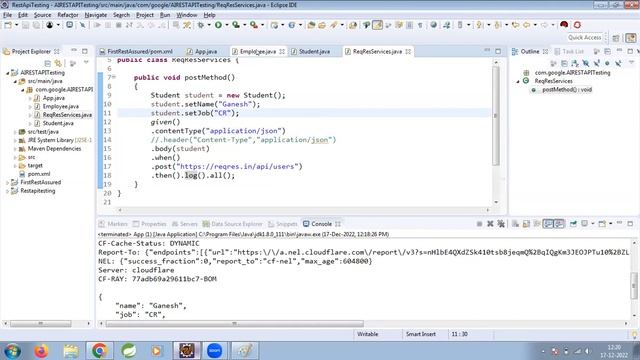Screen dimensions: 640x360
Task: Collapse ReqResServices class in Outline
Action: 518,81
